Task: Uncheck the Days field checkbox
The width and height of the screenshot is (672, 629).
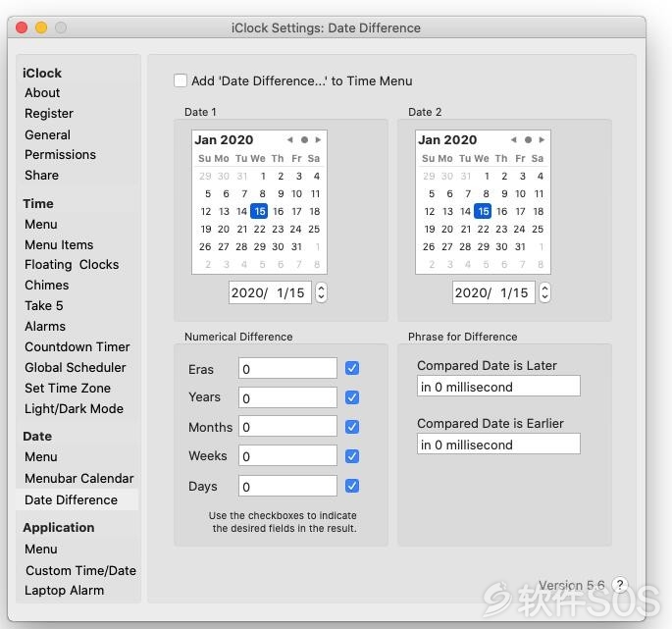Action: (352, 486)
